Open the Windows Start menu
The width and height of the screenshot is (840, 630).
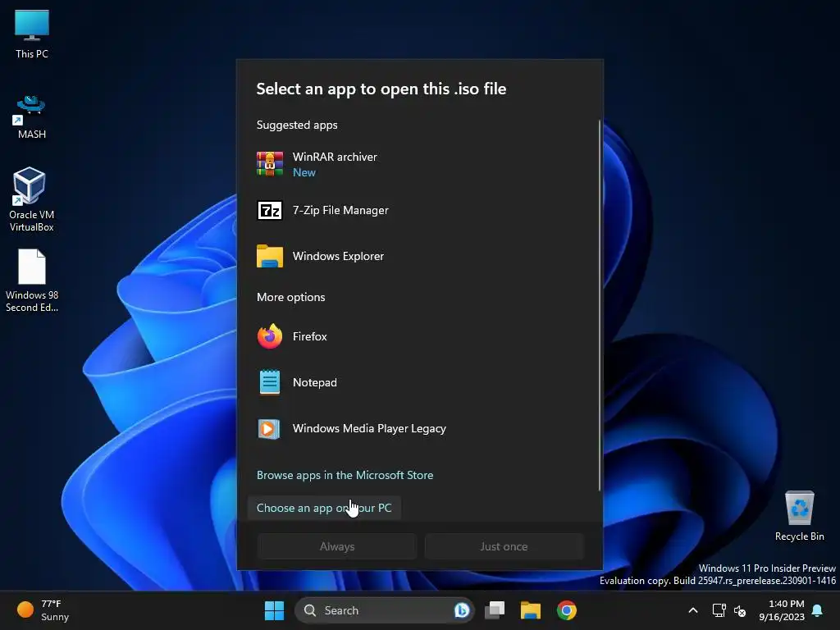coord(274,610)
